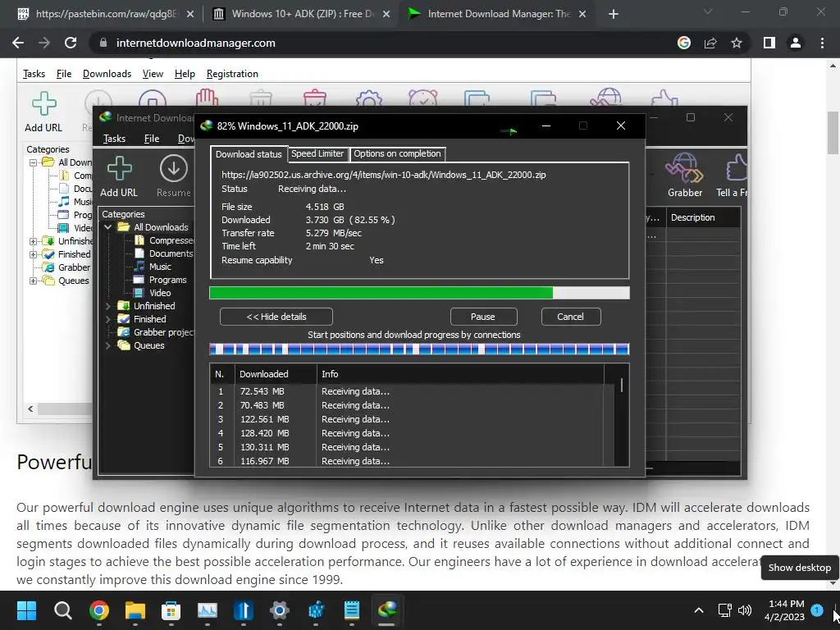Click the Description column header
Viewport: 840px width, 630px height.
703,217
